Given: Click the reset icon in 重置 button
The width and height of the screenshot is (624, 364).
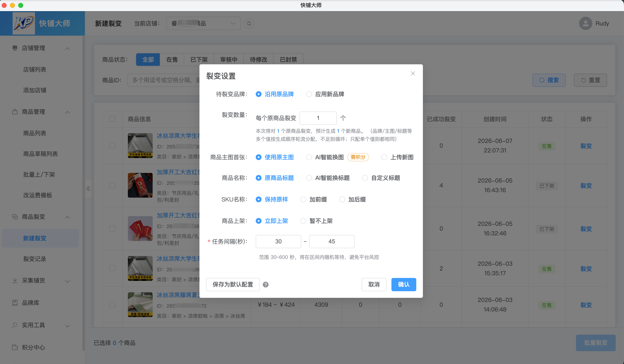Looking at the screenshot, I should [583, 80].
